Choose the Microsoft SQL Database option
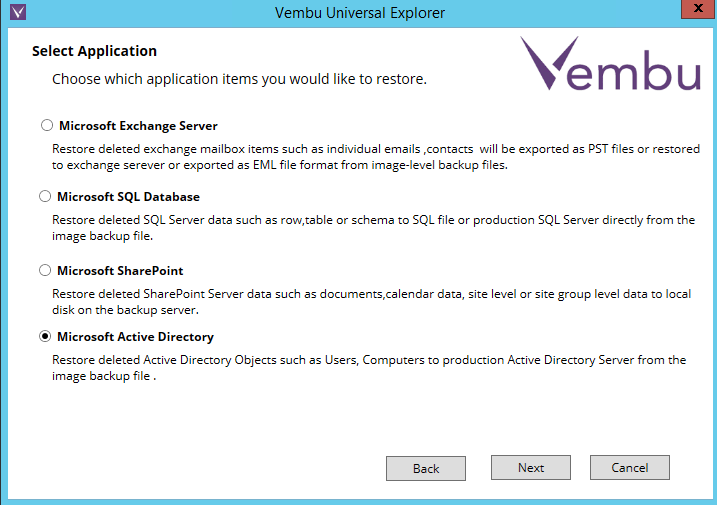The width and height of the screenshot is (717, 505). [45, 196]
